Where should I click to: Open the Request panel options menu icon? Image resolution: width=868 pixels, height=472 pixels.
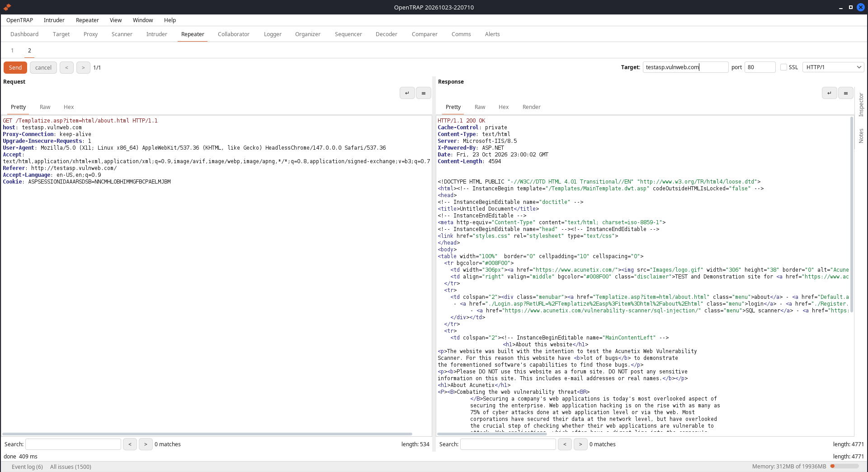click(423, 93)
